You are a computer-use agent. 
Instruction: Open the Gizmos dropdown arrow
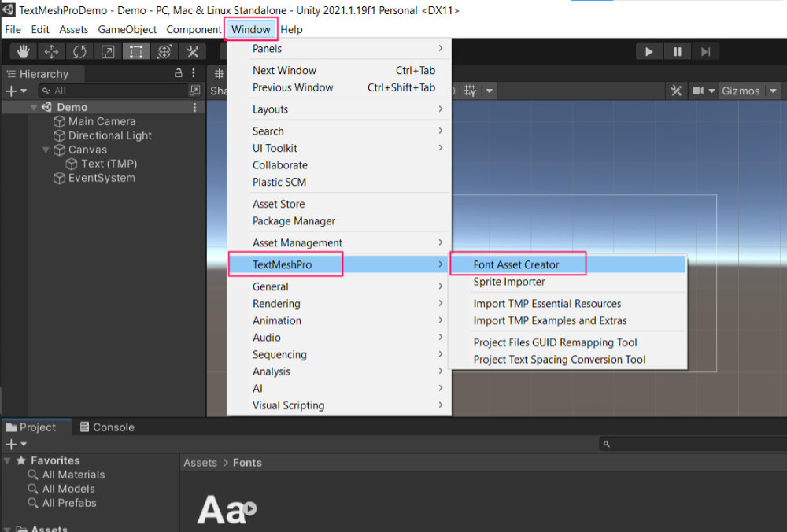coord(774,91)
